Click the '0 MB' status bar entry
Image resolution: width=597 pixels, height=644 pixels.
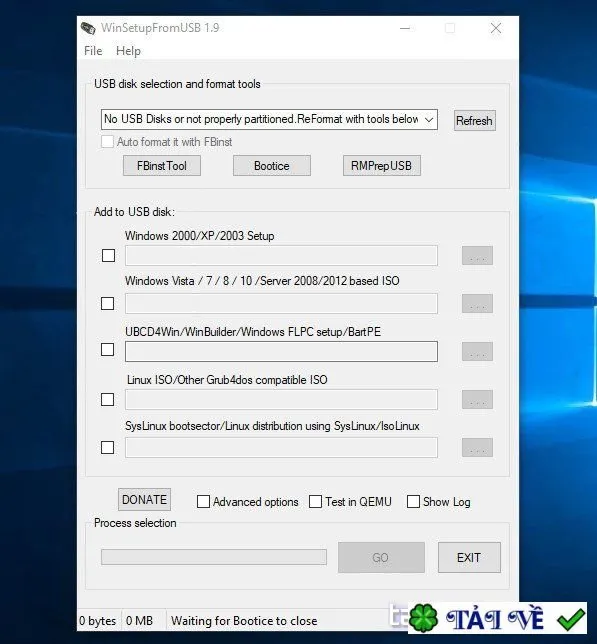pos(140,621)
